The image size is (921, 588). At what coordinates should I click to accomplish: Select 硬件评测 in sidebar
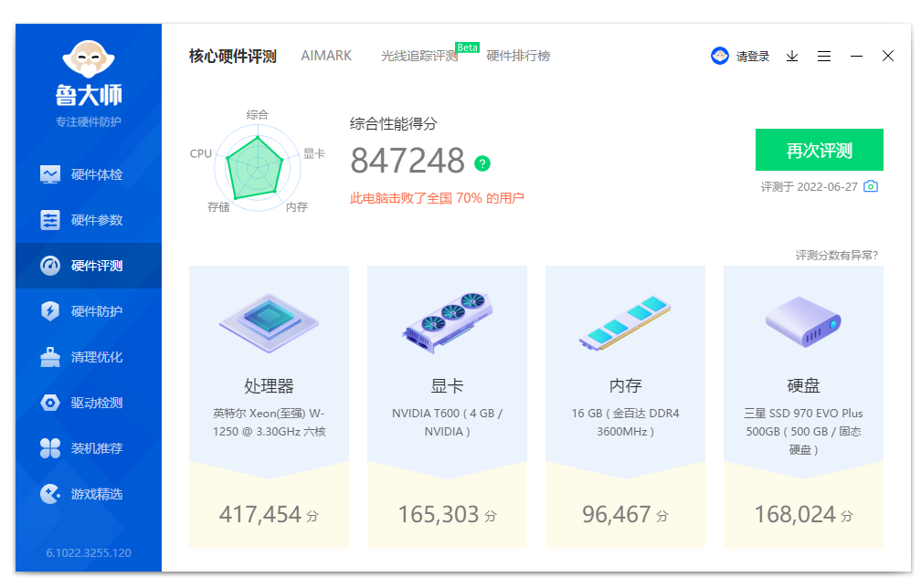coord(88,266)
